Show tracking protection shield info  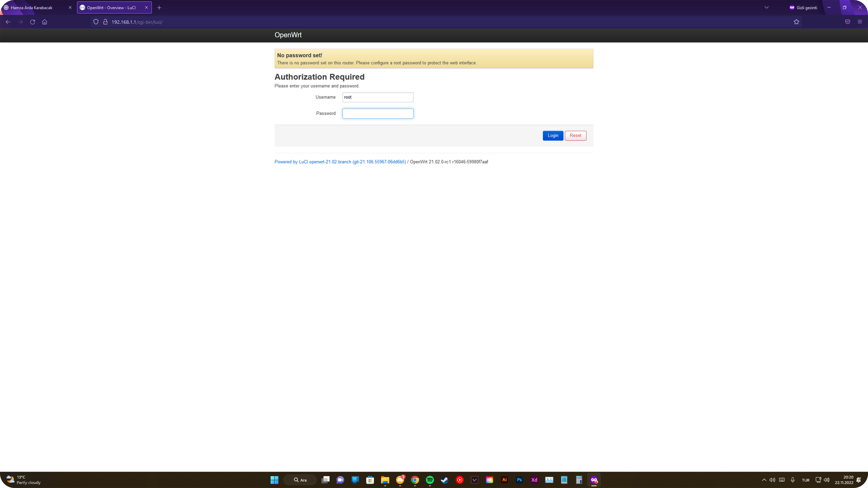point(96,22)
